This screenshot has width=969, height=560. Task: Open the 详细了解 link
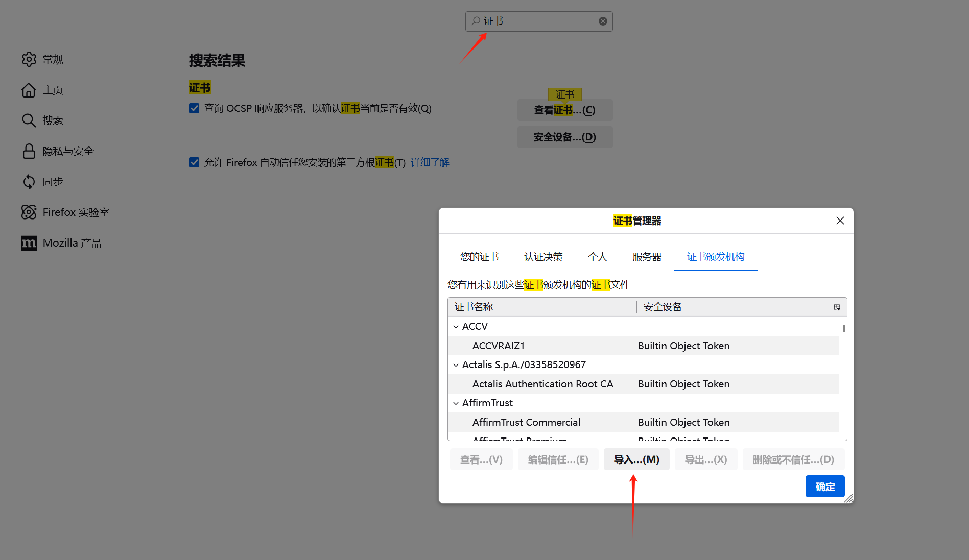(x=430, y=162)
